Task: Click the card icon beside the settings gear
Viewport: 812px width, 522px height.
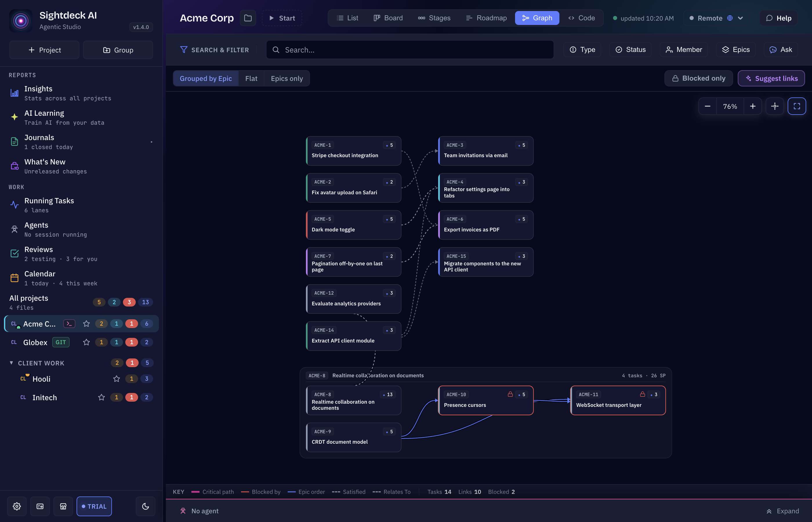Action: pos(40,506)
